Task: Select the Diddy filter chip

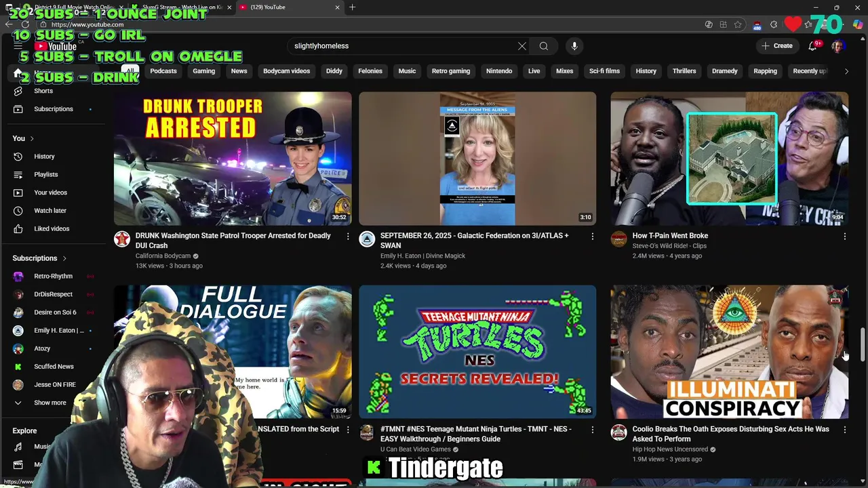Action: 334,71
